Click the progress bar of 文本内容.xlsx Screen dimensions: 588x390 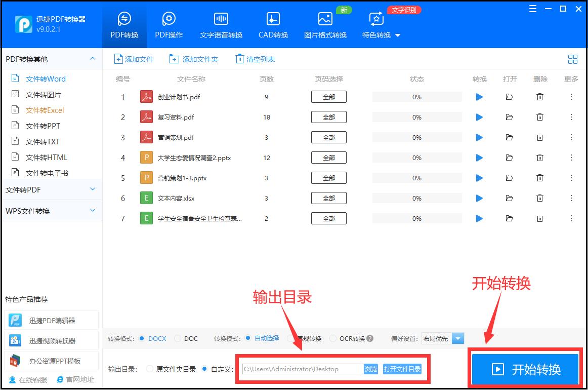pos(416,198)
